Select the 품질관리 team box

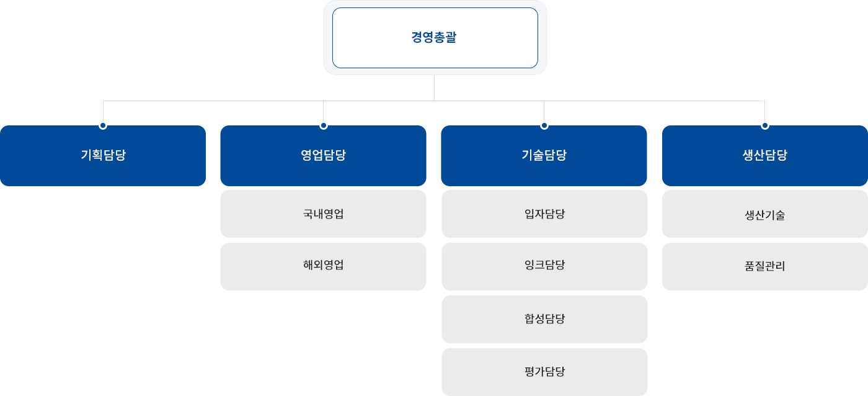(765, 266)
